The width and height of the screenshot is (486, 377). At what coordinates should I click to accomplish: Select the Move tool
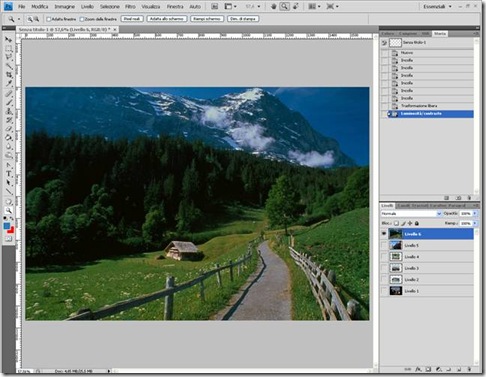[x=8, y=40]
